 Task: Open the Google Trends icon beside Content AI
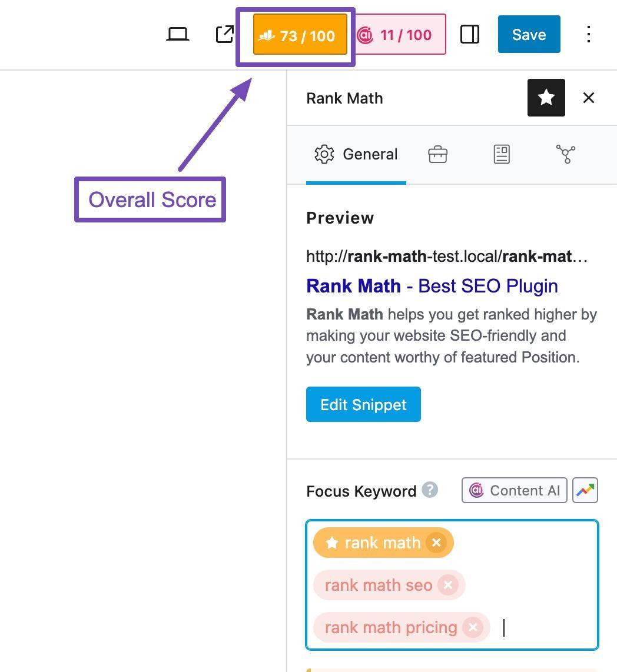click(585, 490)
